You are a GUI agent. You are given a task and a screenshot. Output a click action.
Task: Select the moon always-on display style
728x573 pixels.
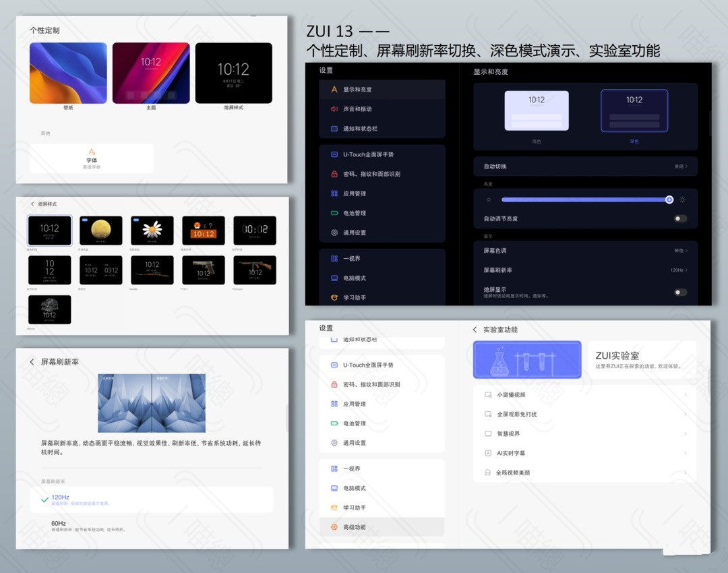(x=100, y=231)
